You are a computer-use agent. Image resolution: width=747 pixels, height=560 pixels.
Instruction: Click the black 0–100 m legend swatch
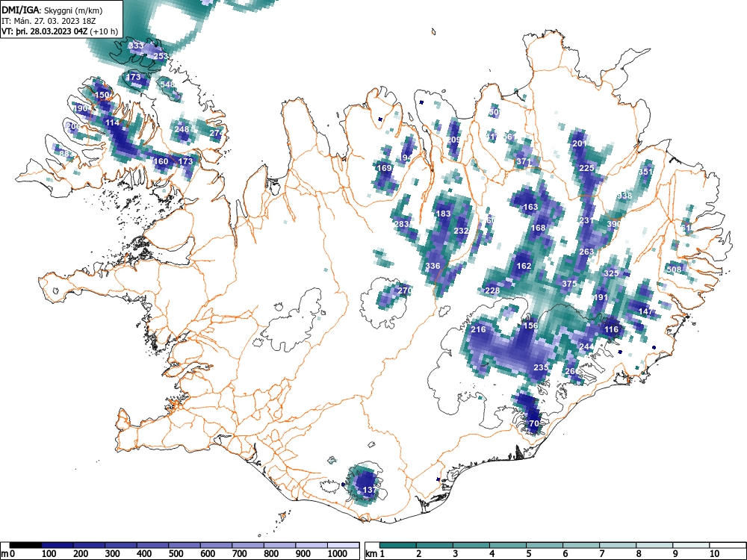click(x=25, y=545)
